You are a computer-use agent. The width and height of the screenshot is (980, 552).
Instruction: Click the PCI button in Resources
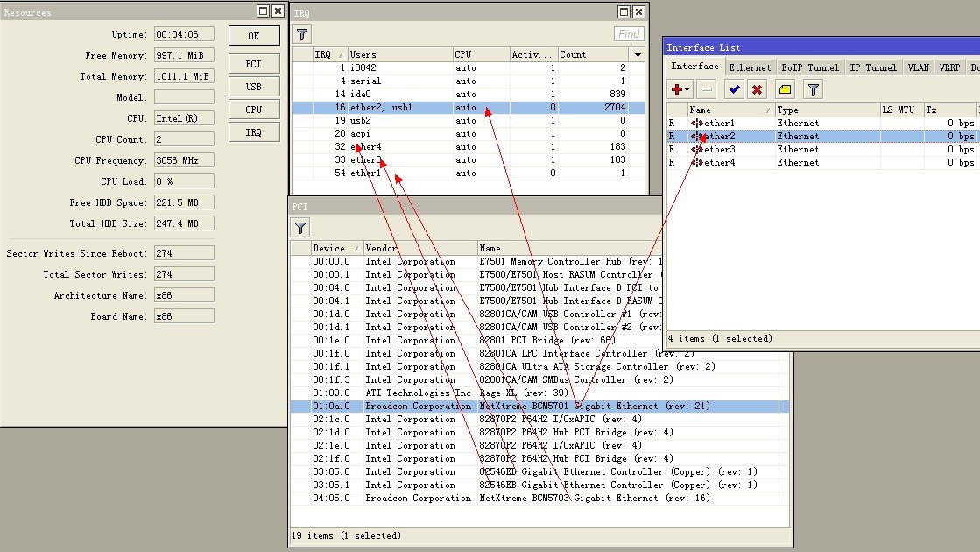pyautogui.click(x=253, y=64)
